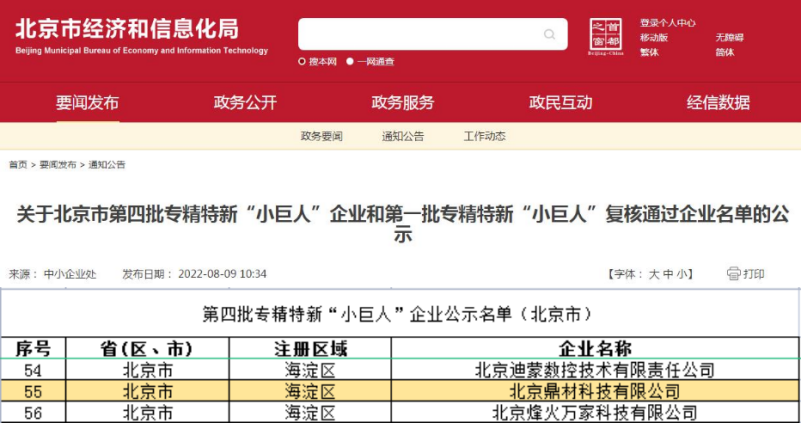Open the 经信数据 navigation tab
This screenshot has height=423, width=801.
coord(718,102)
